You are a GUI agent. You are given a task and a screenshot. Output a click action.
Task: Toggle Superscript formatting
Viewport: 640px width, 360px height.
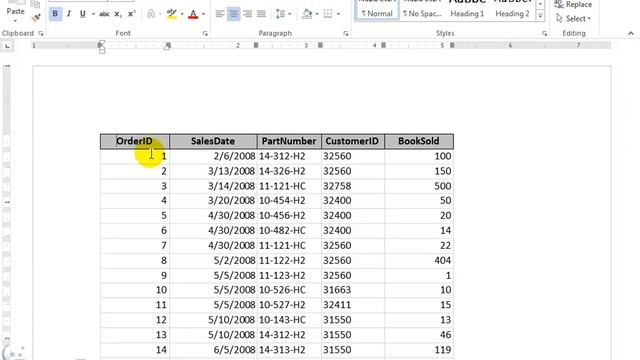tap(131, 14)
